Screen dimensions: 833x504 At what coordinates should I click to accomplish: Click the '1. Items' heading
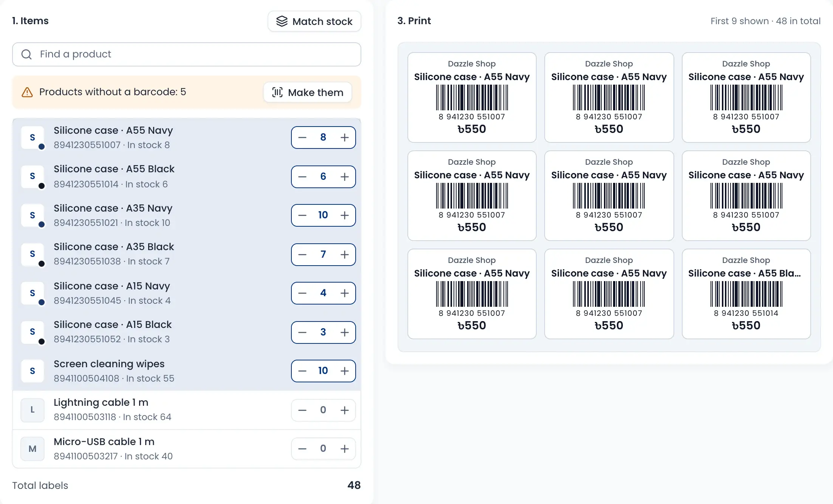pos(30,21)
